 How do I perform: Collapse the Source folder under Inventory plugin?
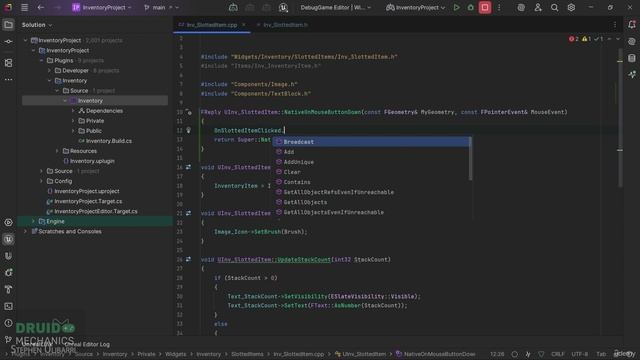[x=57, y=91]
